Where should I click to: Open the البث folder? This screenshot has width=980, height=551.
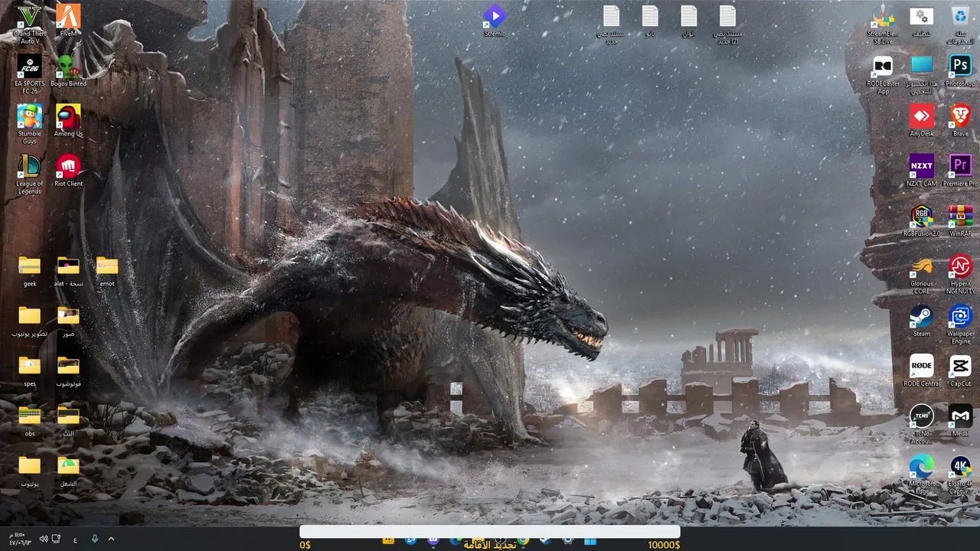[68, 420]
